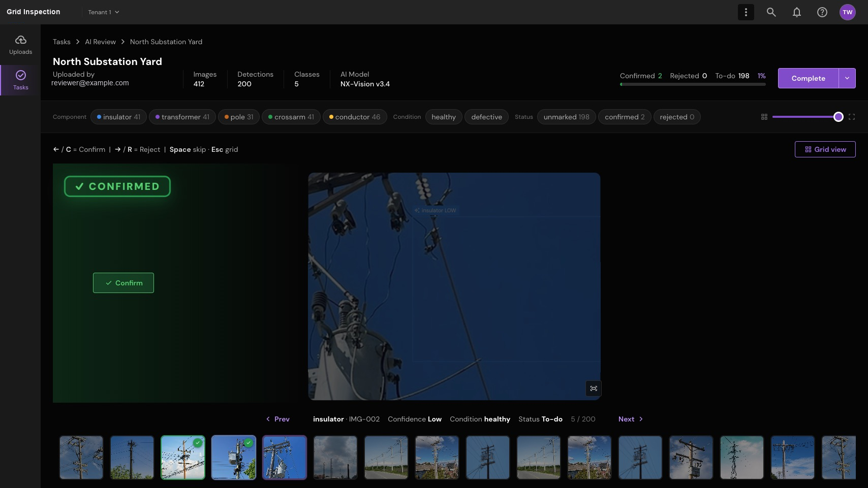Toggle the insulator component filter
This screenshot has height=488, width=868.
coord(118,117)
